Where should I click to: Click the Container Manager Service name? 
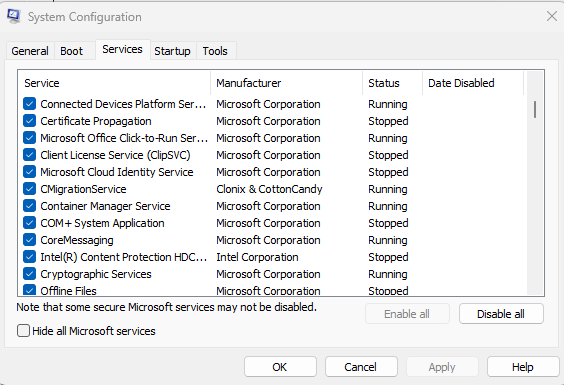(105, 206)
